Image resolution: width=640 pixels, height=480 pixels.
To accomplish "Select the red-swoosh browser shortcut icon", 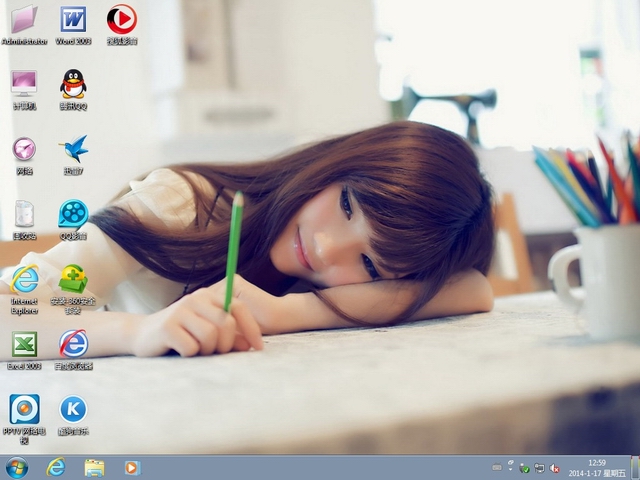I will [x=73, y=344].
